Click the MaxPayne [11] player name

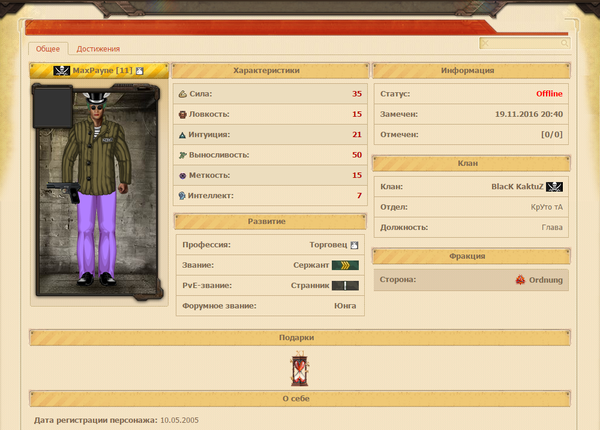pos(102,71)
